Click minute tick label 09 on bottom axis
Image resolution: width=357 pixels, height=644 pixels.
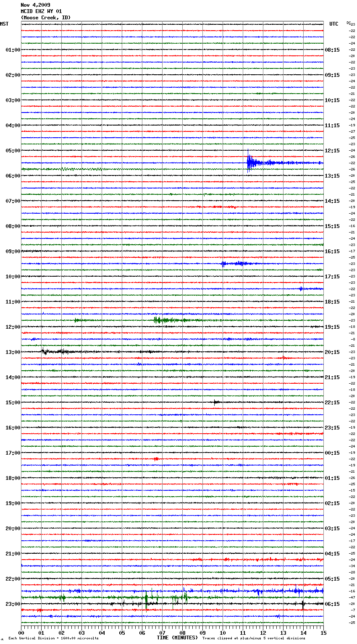pyautogui.click(x=202, y=633)
